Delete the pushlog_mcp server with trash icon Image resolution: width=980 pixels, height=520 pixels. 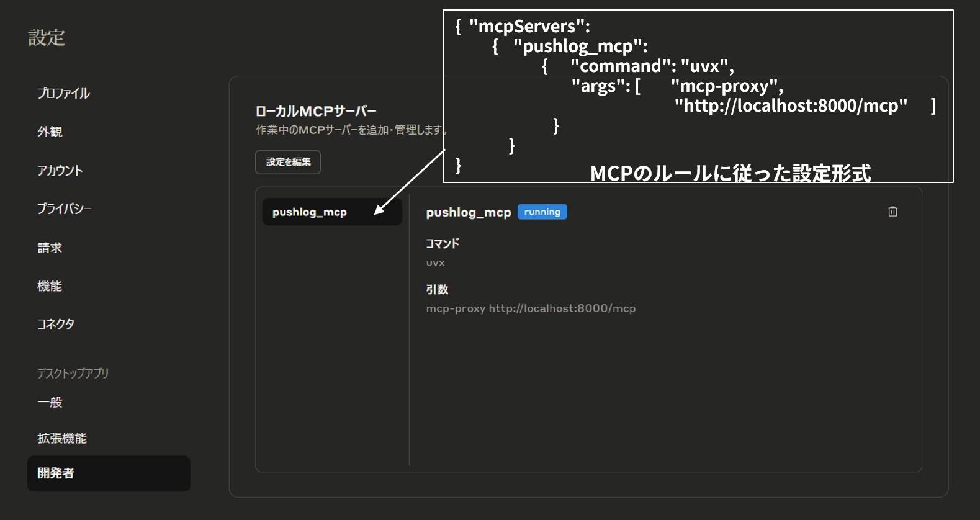tap(892, 212)
